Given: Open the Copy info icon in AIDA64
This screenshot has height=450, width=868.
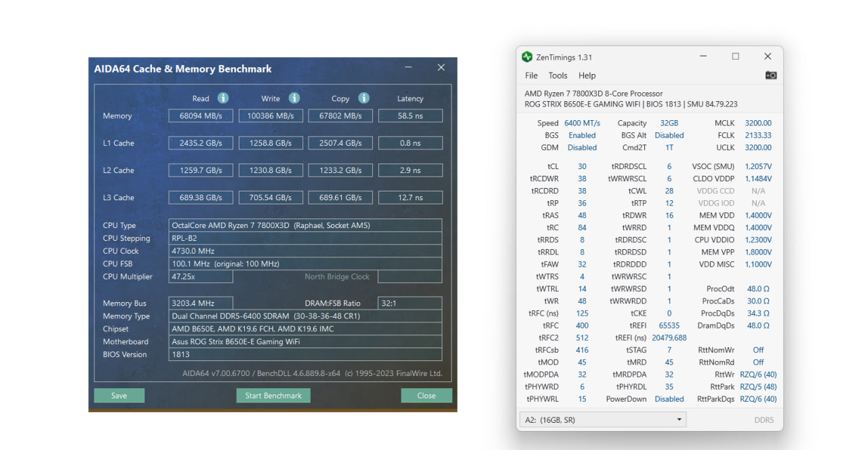Looking at the screenshot, I should pyautogui.click(x=363, y=98).
